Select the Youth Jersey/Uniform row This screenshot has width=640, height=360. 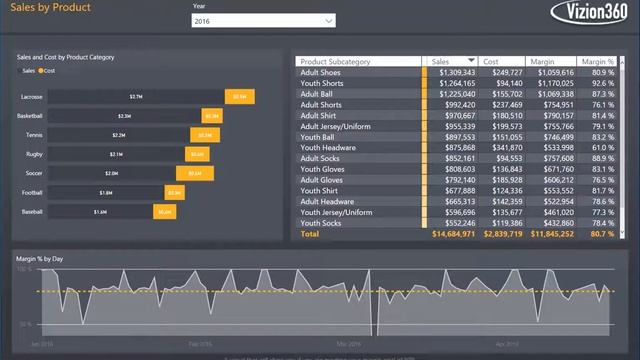[x=457, y=212]
